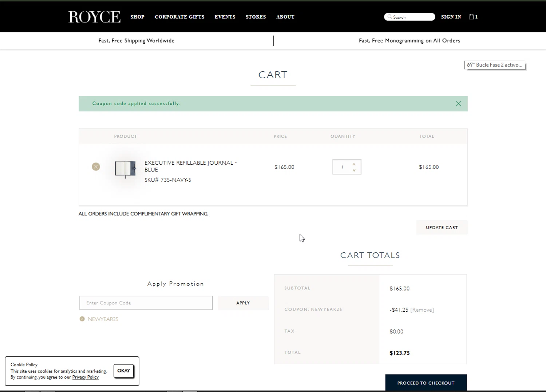
Task: Click the APPLY coupon button
Action: 243,303
